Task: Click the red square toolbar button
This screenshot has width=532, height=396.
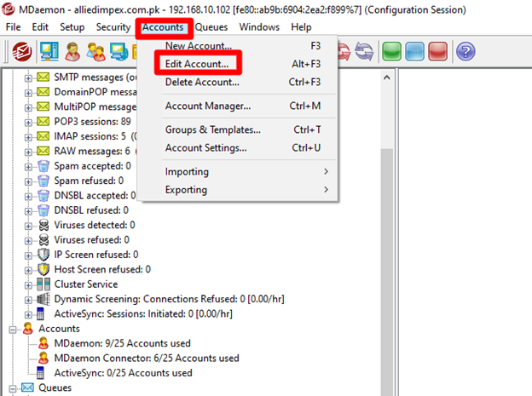Action: pyautogui.click(x=436, y=52)
